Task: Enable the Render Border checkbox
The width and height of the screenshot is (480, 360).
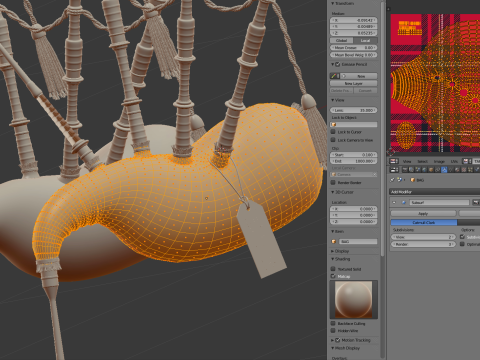Action: [333, 182]
